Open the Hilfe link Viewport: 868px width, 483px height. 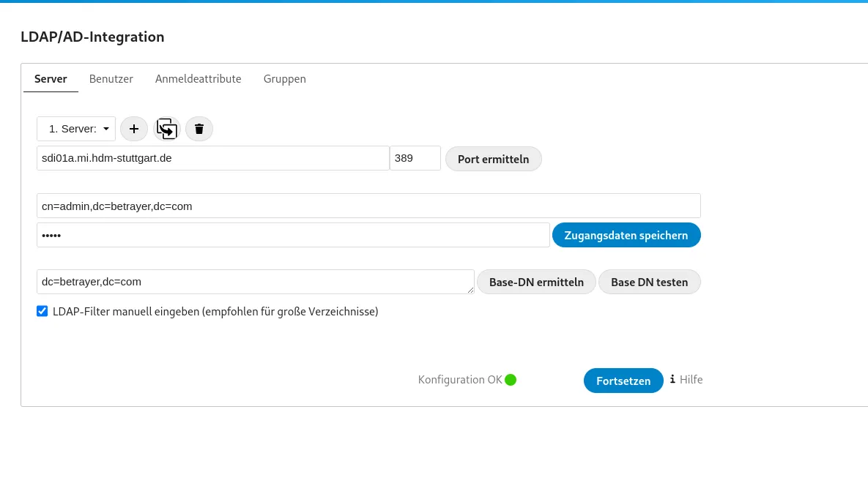coord(689,380)
